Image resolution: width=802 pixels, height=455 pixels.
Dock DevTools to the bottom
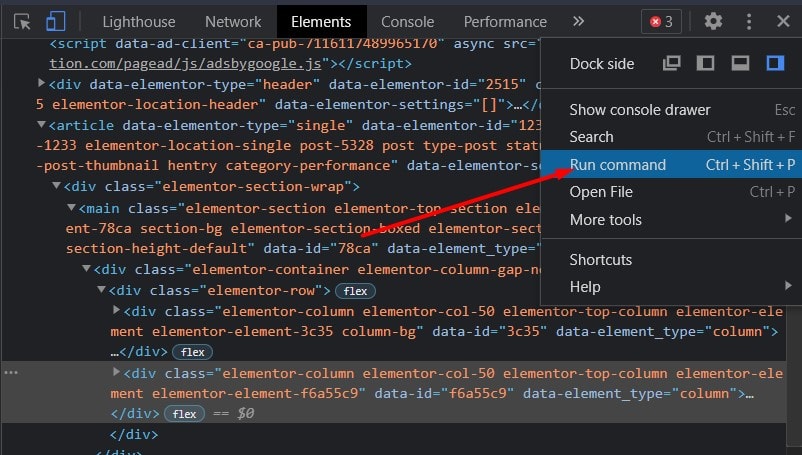(740, 63)
